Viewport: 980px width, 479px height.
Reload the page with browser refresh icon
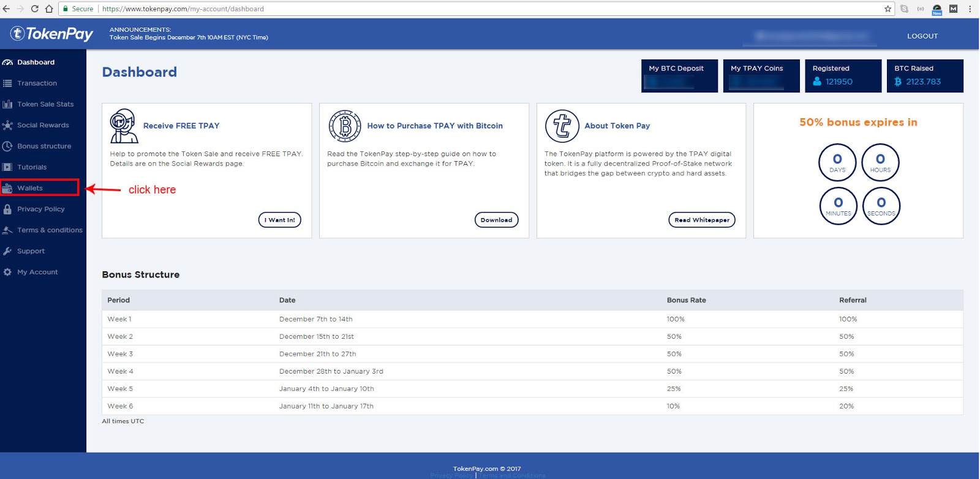pos(34,9)
